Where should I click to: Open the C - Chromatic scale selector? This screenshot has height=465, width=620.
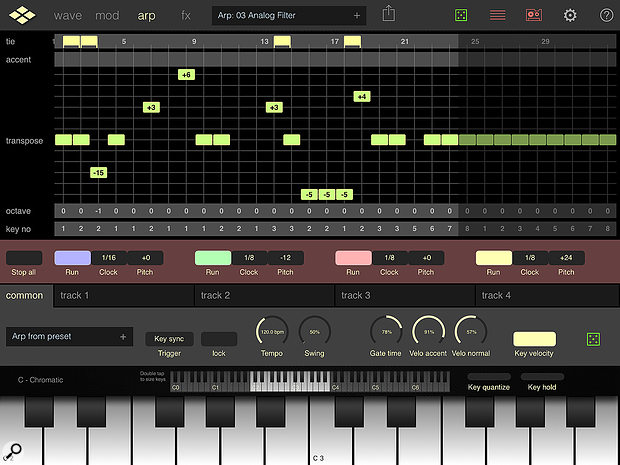(40, 380)
